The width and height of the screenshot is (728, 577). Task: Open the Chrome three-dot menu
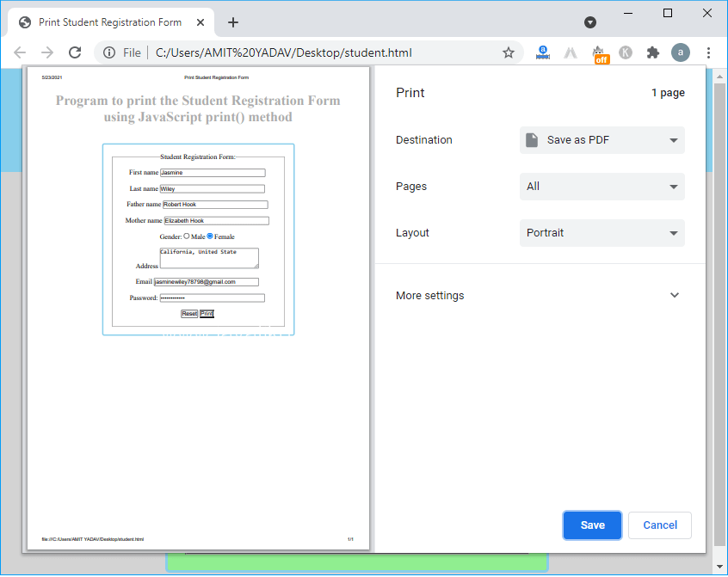(x=708, y=52)
